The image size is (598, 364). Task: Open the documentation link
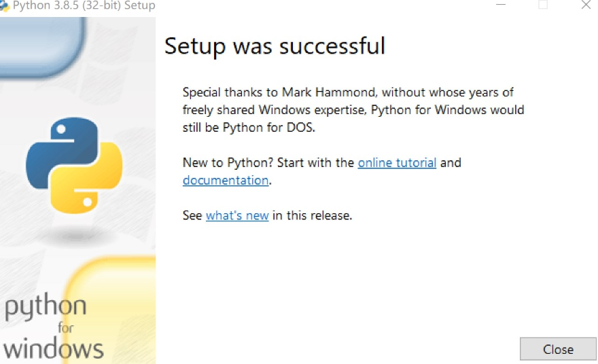[x=226, y=181]
